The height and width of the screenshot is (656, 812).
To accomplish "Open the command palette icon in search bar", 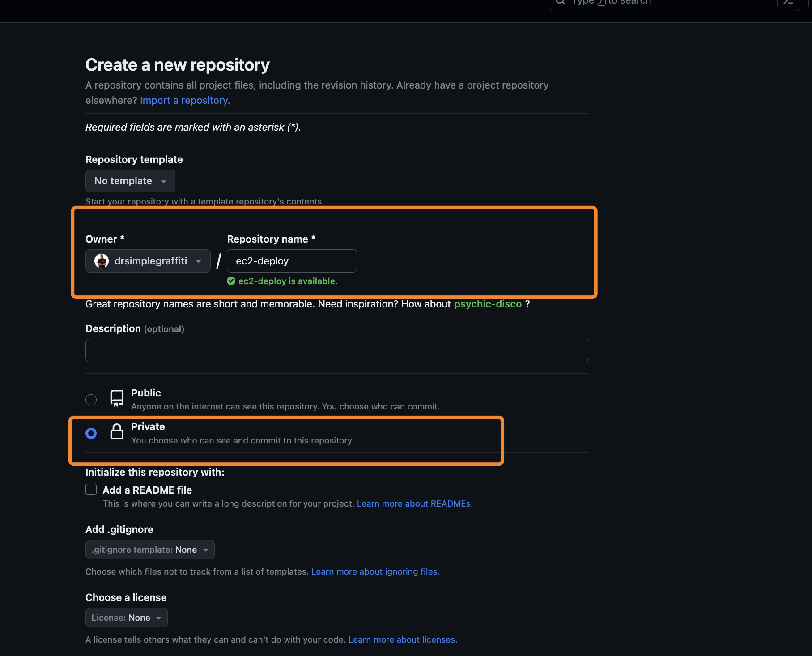I will click(x=788, y=2).
